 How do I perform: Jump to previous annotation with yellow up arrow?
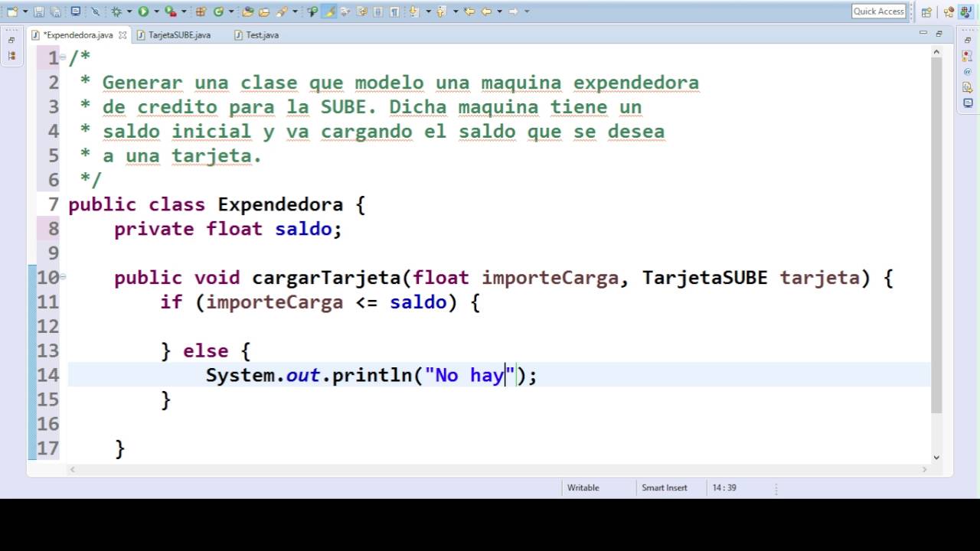(x=441, y=11)
